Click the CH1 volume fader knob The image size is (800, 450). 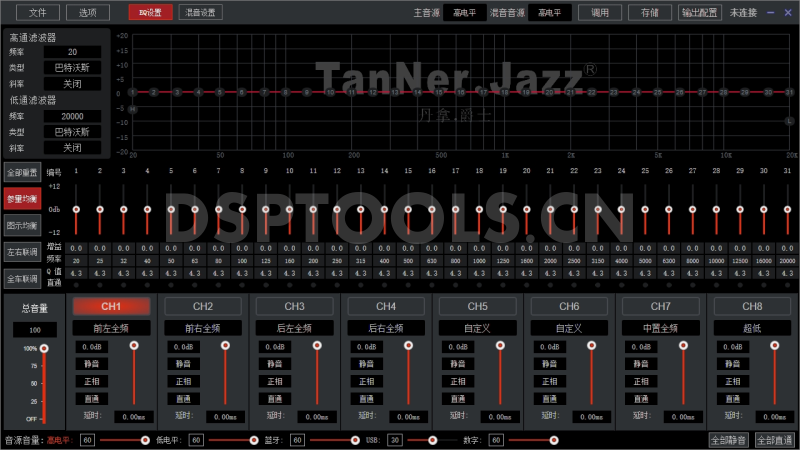pos(133,345)
